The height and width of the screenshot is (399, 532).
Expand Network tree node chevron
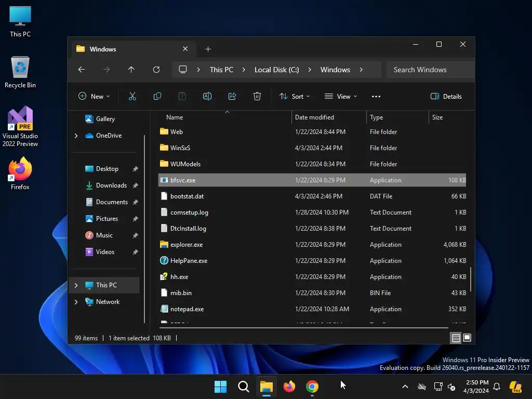coord(76,302)
